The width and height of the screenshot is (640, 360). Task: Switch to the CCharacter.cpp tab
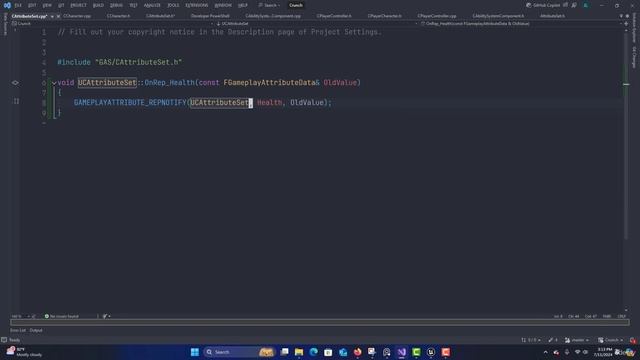tap(77, 16)
